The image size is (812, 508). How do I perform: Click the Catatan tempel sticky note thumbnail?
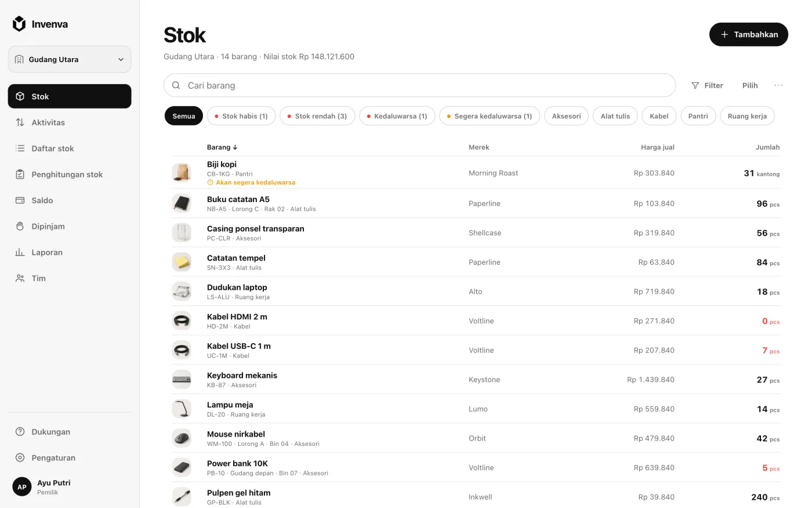coord(182,262)
